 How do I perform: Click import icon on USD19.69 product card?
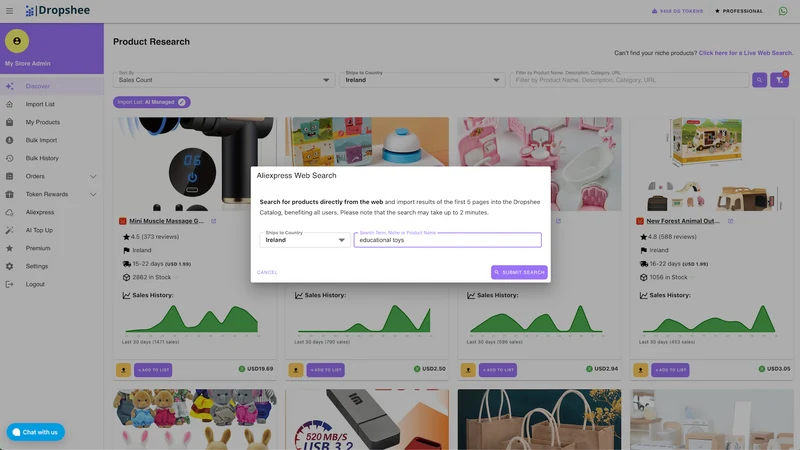coord(123,370)
